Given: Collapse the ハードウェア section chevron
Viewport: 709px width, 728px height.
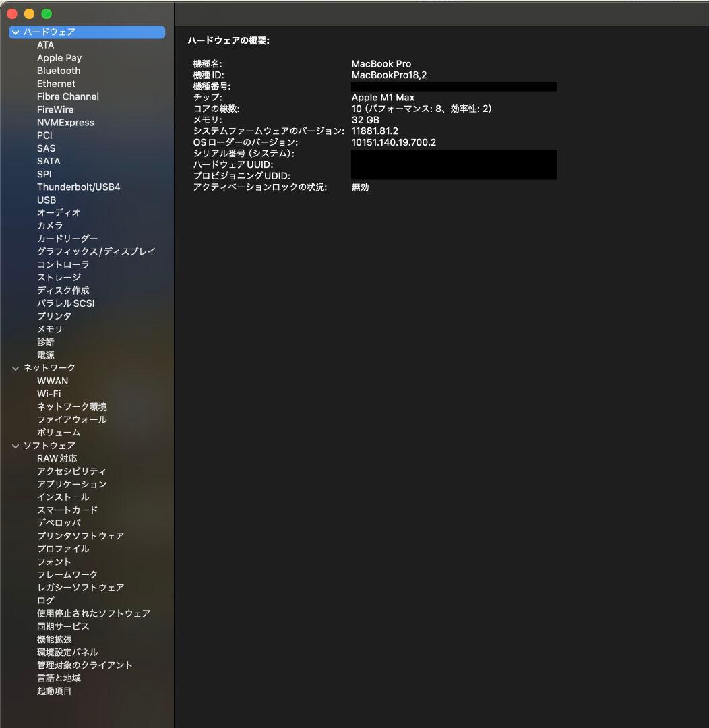Looking at the screenshot, I should [16, 32].
